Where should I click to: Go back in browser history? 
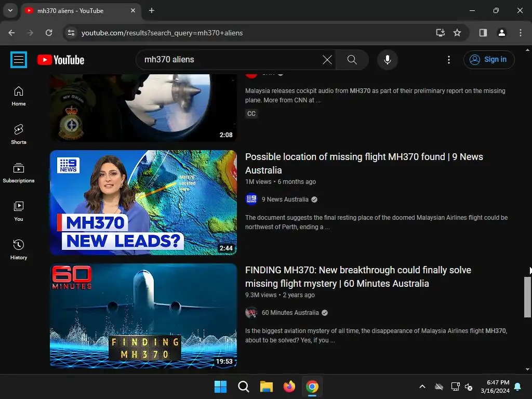click(x=11, y=33)
